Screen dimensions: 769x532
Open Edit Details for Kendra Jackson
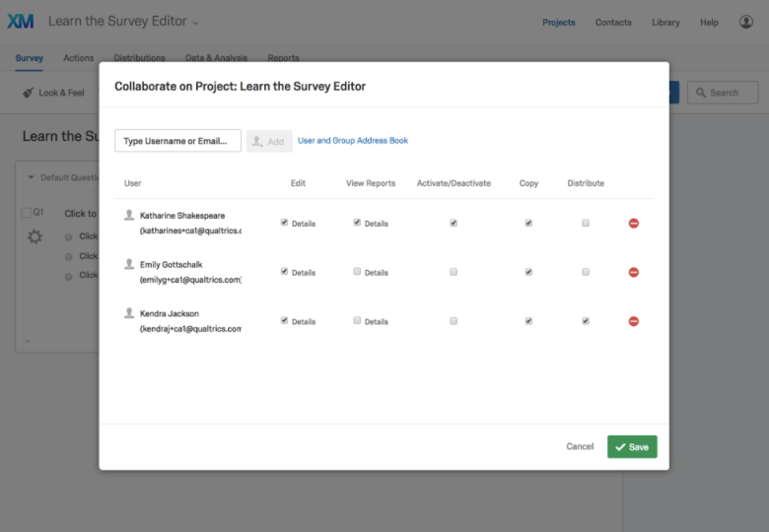coord(304,322)
